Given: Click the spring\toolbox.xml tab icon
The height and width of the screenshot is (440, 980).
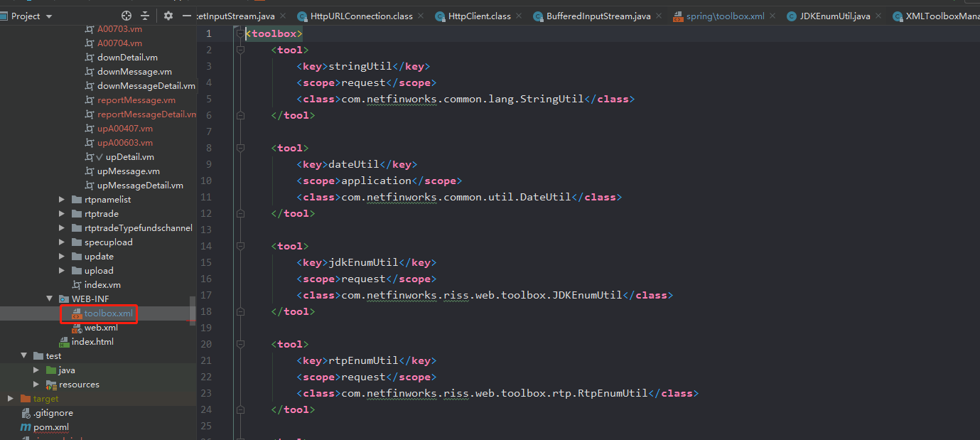Looking at the screenshot, I should click(x=678, y=16).
